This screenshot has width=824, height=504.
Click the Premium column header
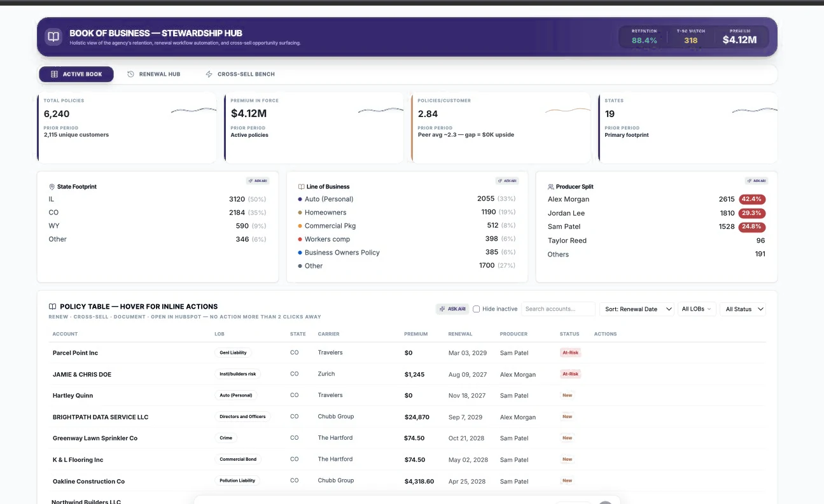click(x=416, y=334)
